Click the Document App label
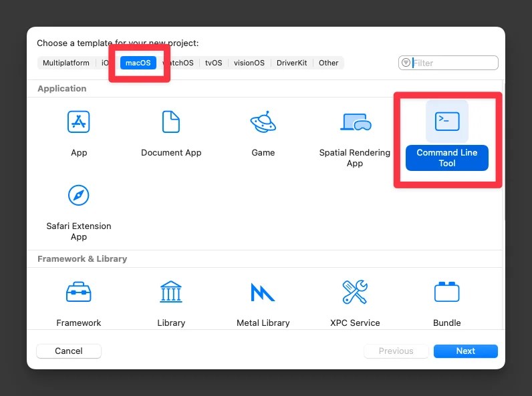Image resolution: width=532 pixels, height=396 pixels. [x=171, y=152]
